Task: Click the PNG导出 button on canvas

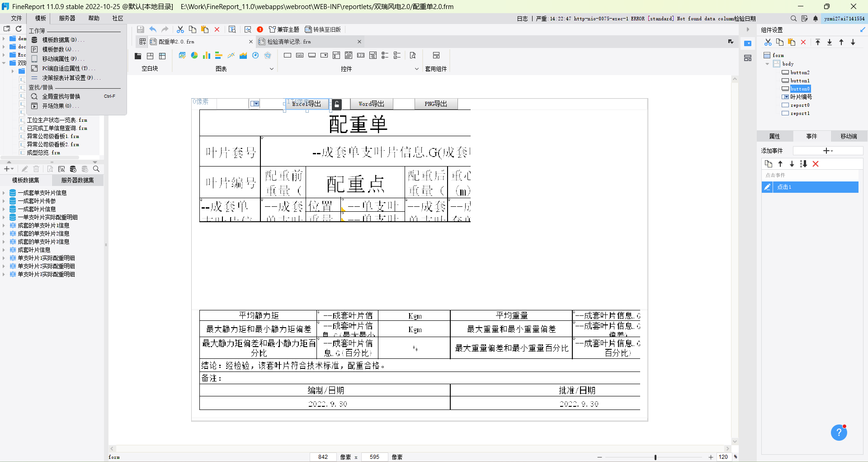Action: click(436, 104)
